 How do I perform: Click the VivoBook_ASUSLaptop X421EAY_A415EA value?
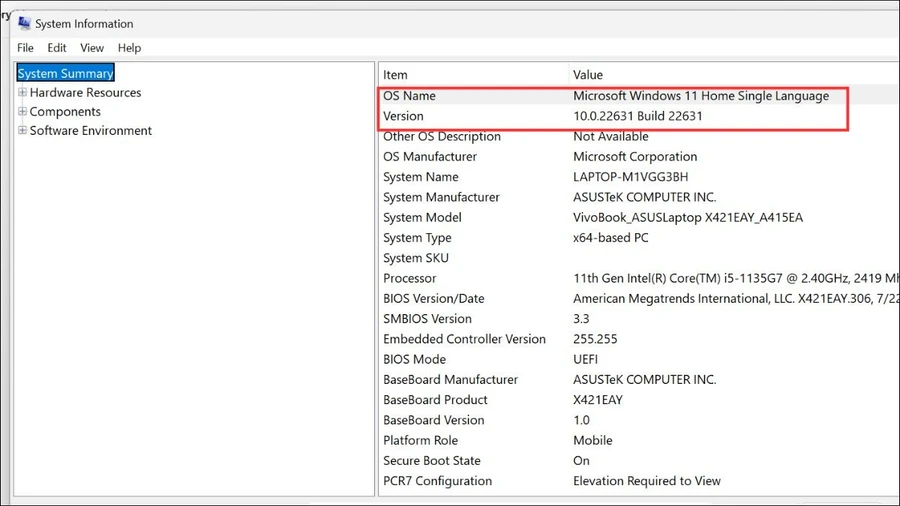688,217
